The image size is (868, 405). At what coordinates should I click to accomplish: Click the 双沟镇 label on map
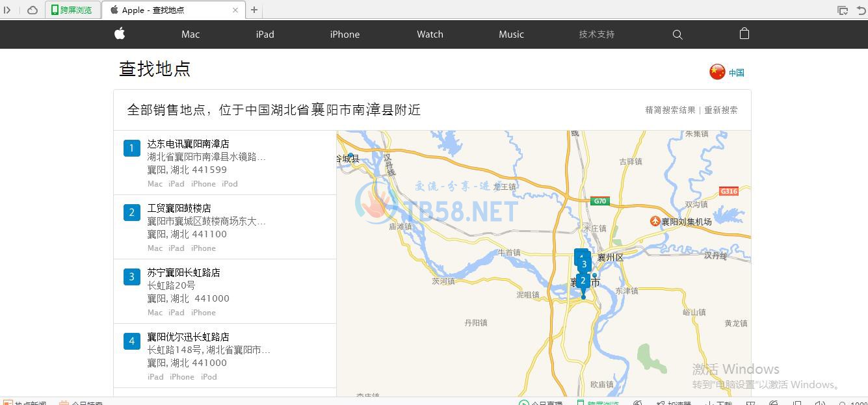[x=696, y=204]
